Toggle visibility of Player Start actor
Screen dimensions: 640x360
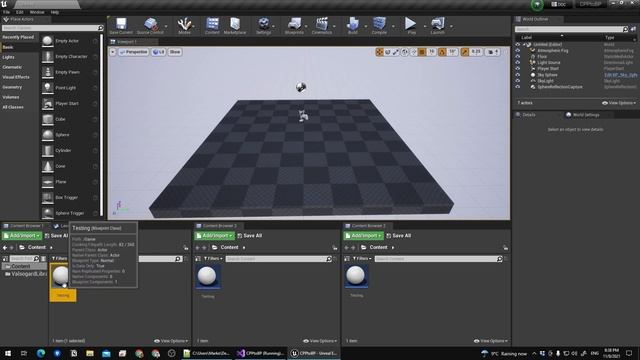[x=518, y=69]
